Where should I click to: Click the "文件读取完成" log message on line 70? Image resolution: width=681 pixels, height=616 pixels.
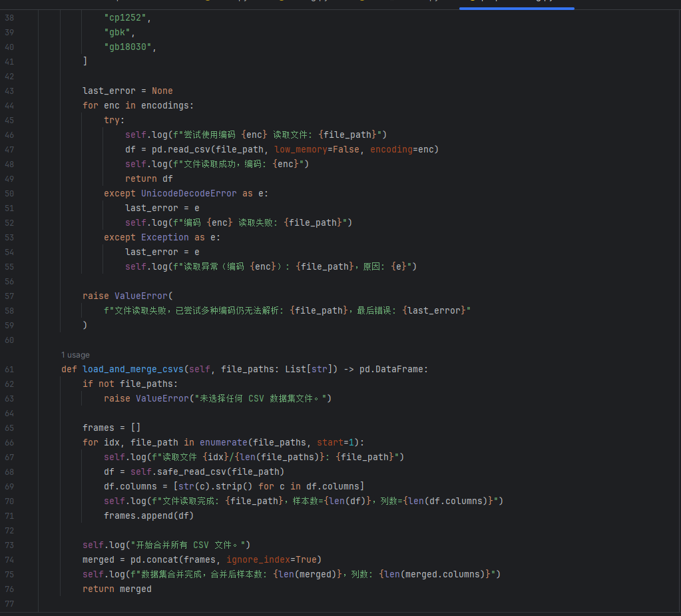(188, 501)
